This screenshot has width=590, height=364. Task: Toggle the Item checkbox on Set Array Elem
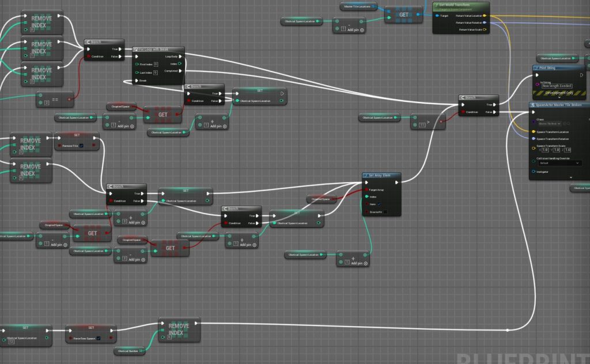tap(379, 204)
